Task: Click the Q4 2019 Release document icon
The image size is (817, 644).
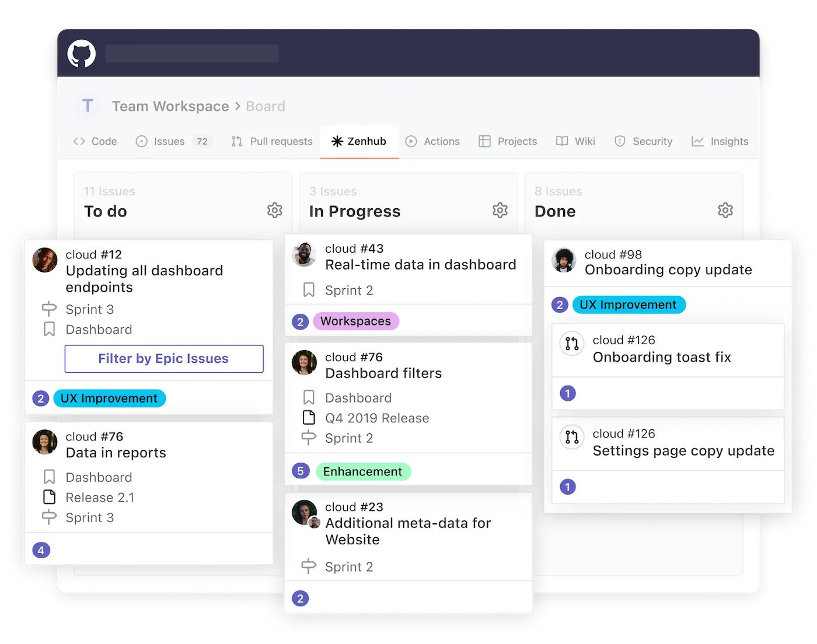Action: pyautogui.click(x=309, y=418)
